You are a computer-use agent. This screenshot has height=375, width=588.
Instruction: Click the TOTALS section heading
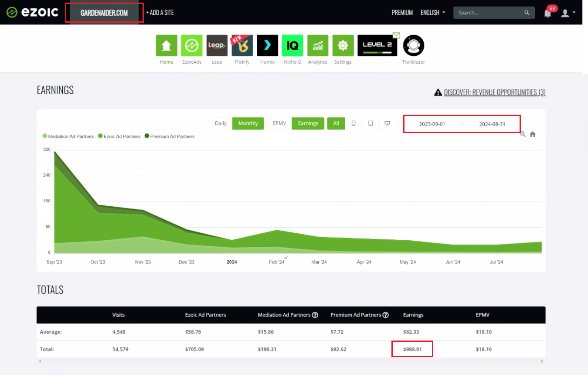coord(50,290)
